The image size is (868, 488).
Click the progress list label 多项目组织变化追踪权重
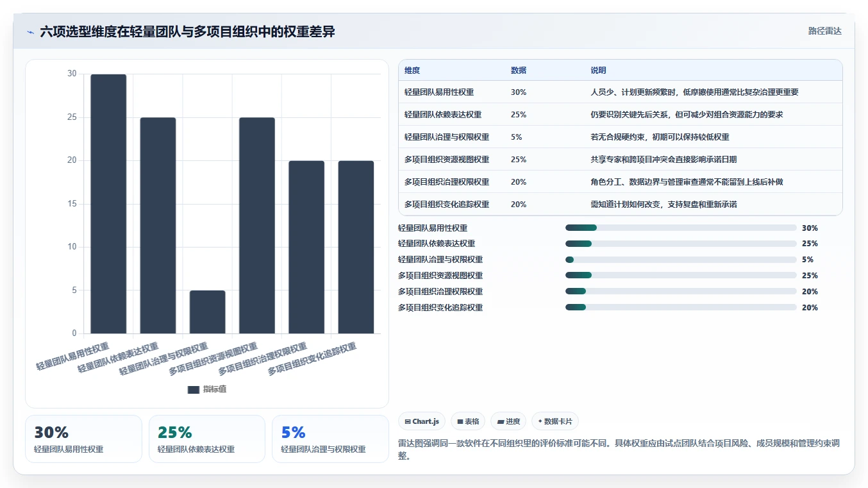(440, 307)
